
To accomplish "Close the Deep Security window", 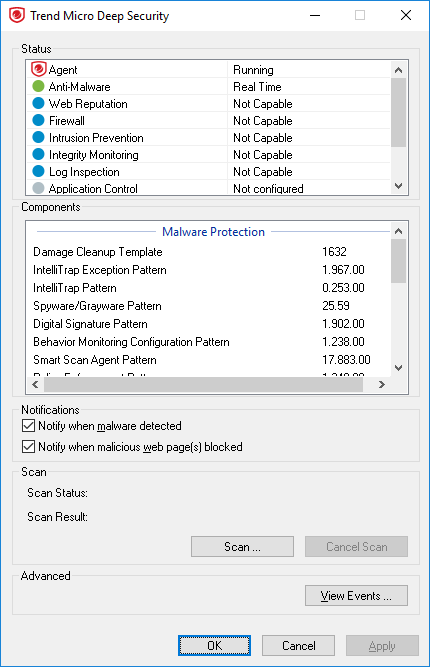I will pyautogui.click(x=406, y=15).
